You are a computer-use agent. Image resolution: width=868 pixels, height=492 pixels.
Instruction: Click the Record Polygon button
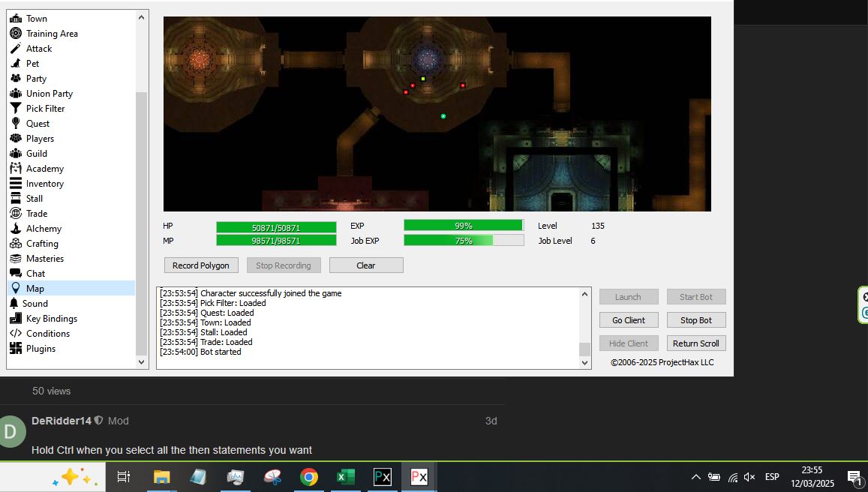pos(201,265)
